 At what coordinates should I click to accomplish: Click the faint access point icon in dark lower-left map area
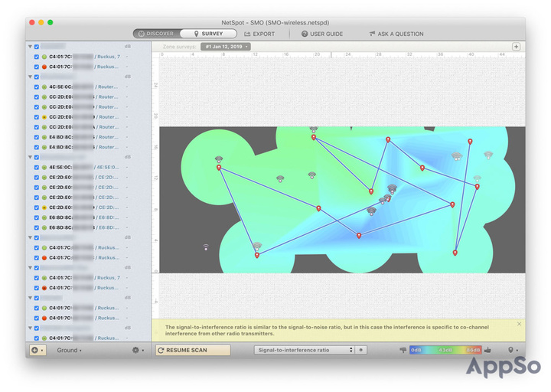pos(206,247)
